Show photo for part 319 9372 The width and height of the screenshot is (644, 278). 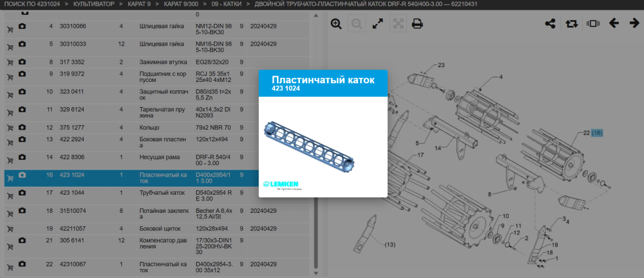click(x=22, y=74)
